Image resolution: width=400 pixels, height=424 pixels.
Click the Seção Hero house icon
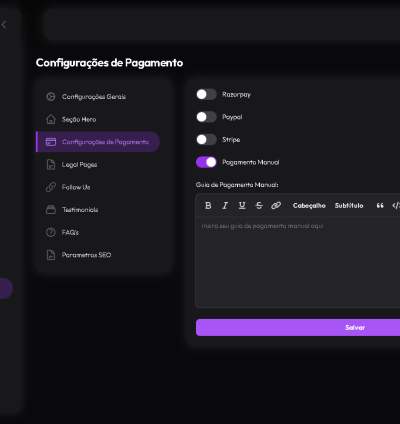(51, 119)
